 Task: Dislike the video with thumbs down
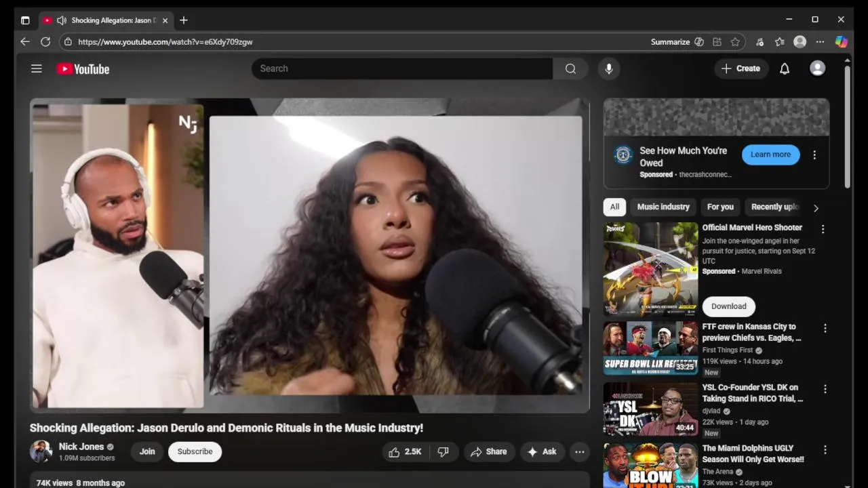tap(443, 451)
